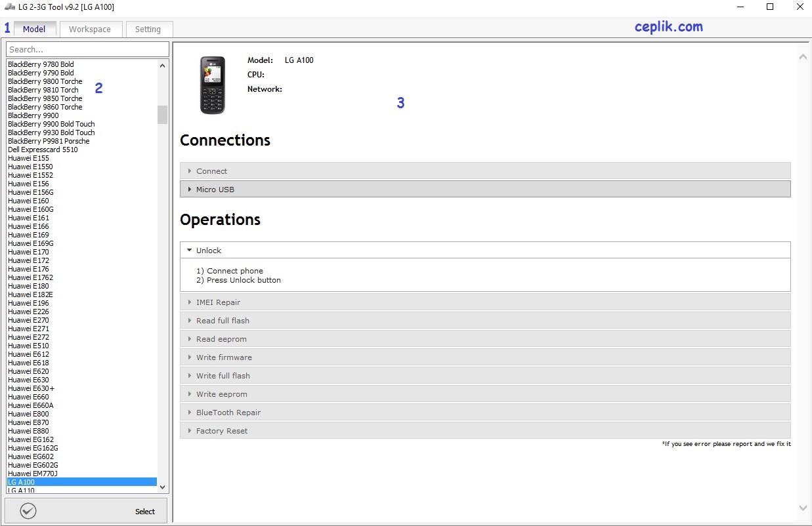This screenshot has height=526, width=812.
Task: Expand the Read full flash section
Action: (x=485, y=321)
